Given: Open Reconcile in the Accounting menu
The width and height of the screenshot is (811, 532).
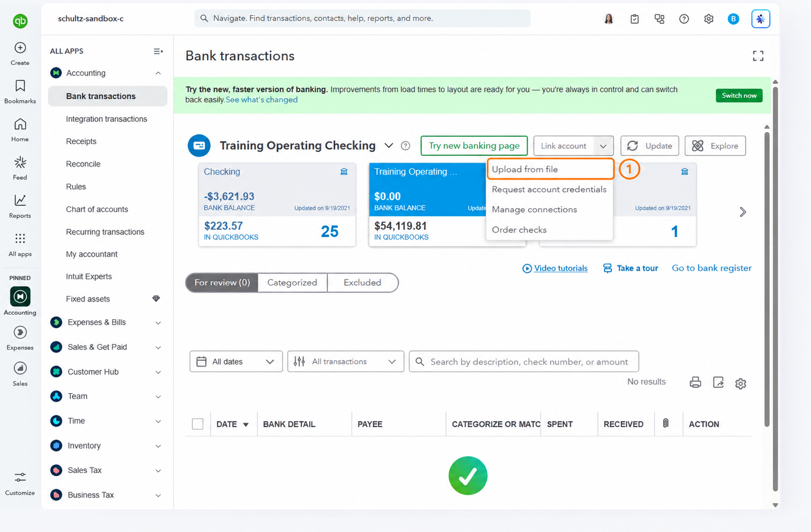Looking at the screenshot, I should (83, 164).
